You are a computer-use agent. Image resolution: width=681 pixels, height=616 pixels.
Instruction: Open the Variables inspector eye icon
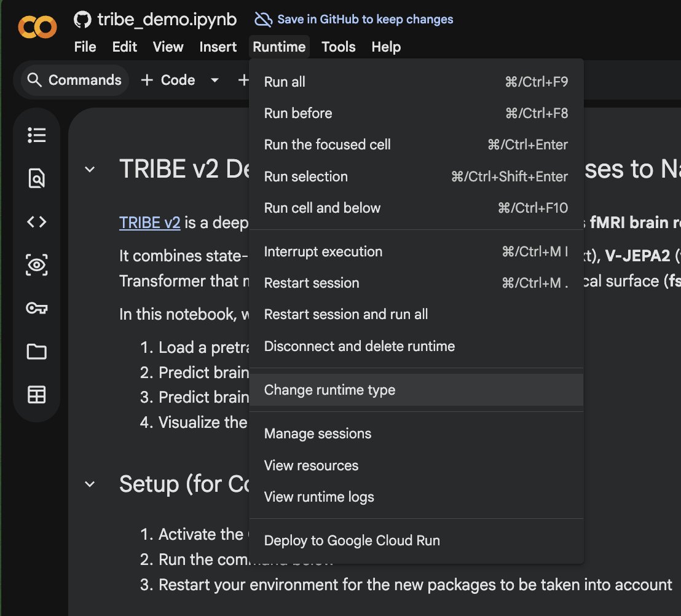tap(37, 265)
